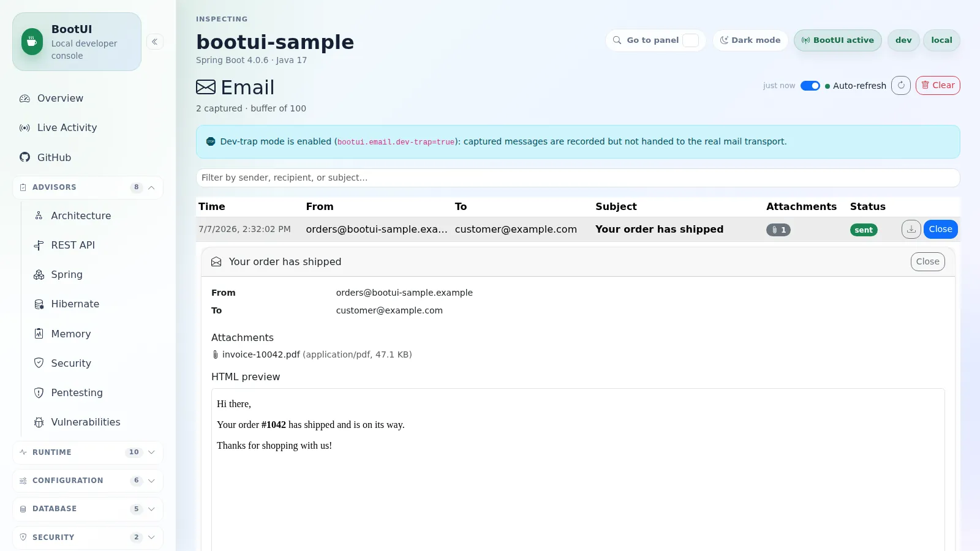This screenshot has width=980, height=551.
Task: Click the paperclip icon beside invoice-10042.pdf
Action: (x=216, y=354)
